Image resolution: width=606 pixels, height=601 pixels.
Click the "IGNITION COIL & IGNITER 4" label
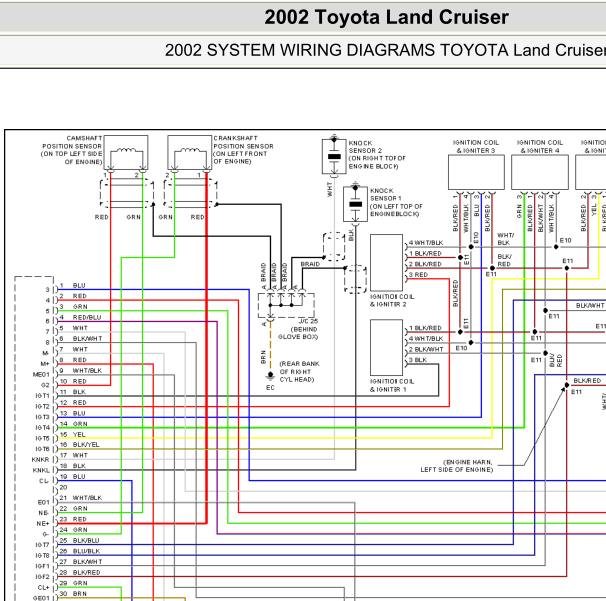(x=540, y=146)
